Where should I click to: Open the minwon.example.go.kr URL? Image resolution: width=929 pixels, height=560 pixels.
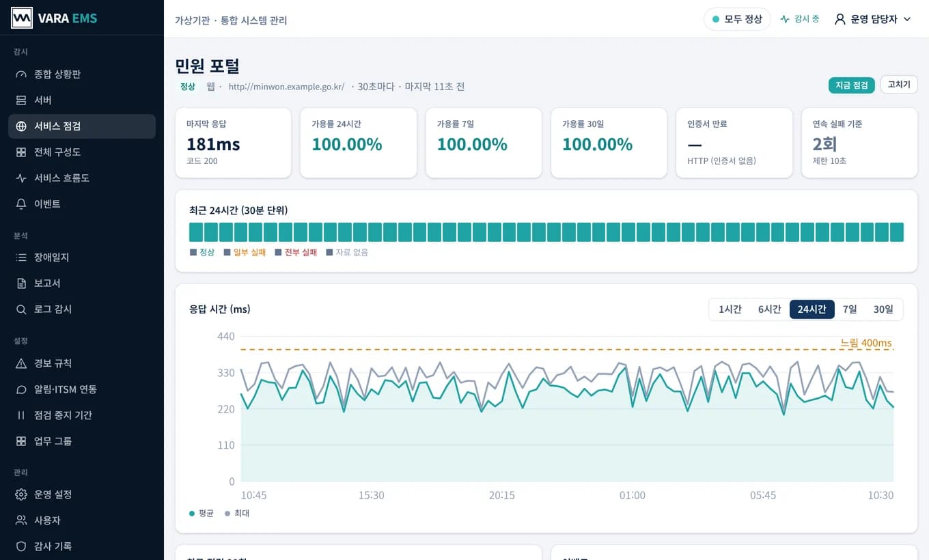tap(286, 87)
